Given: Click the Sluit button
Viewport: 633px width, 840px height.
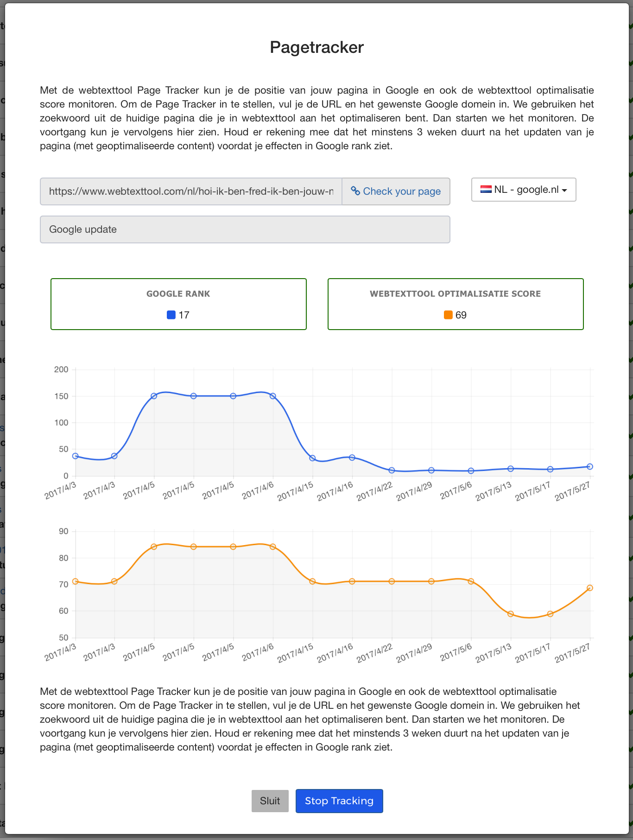Looking at the screenshot, I should [x=270, y=801].
